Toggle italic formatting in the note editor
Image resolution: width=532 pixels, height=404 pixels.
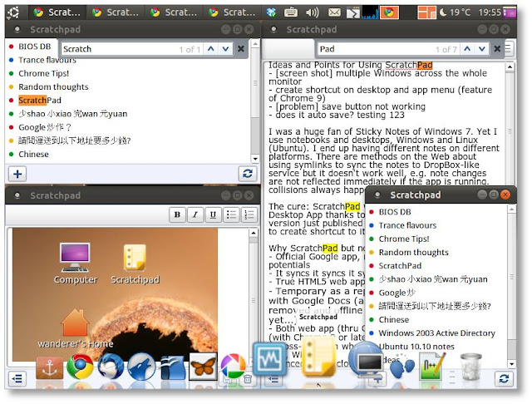coord(195,214)
